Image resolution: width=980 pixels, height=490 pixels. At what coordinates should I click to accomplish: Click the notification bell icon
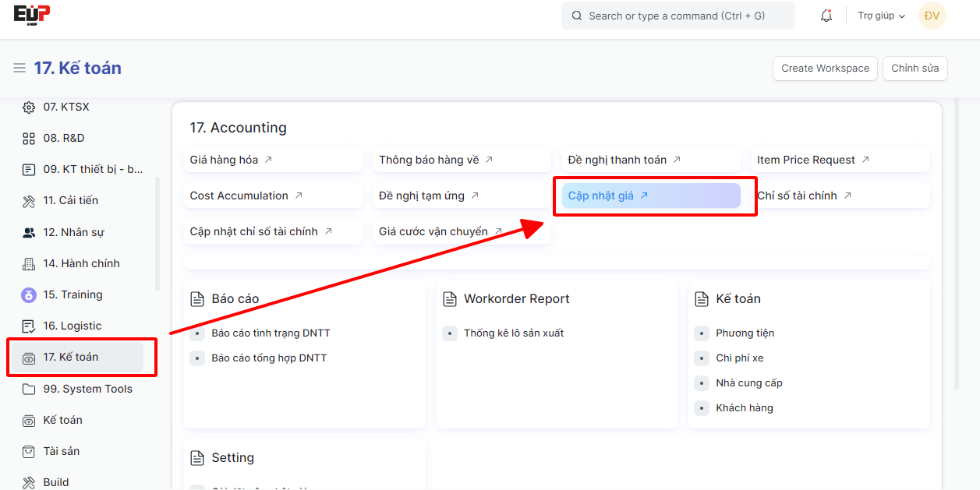point(826,16)
